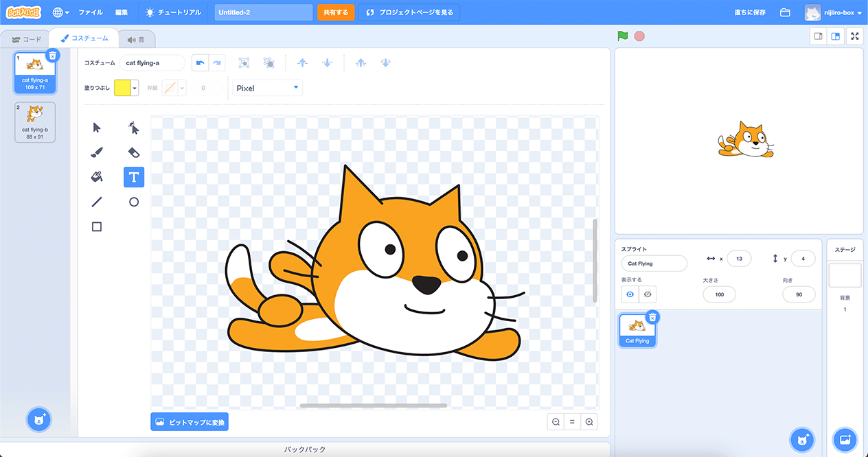Click the Ungroup objects icon

tap(269, 62)
